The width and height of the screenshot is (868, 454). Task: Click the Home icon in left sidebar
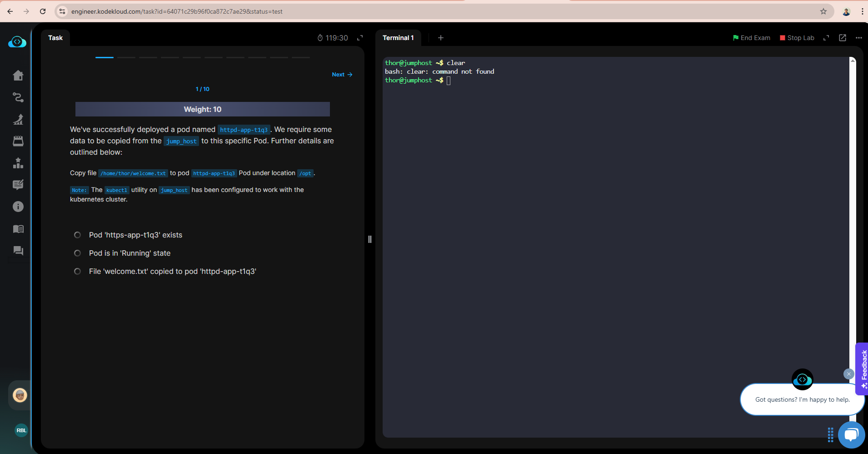tap(18, 76)
